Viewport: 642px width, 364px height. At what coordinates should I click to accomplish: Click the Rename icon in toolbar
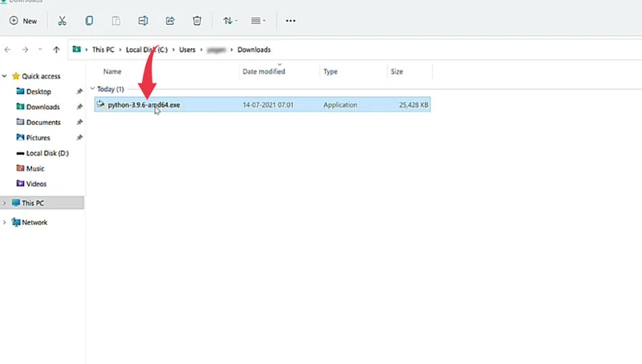(143, 21)
